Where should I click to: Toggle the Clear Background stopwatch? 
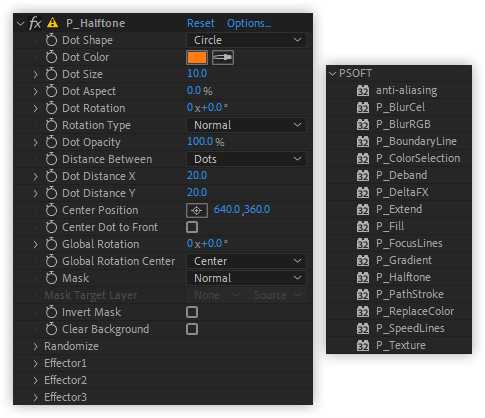(51, 329)
